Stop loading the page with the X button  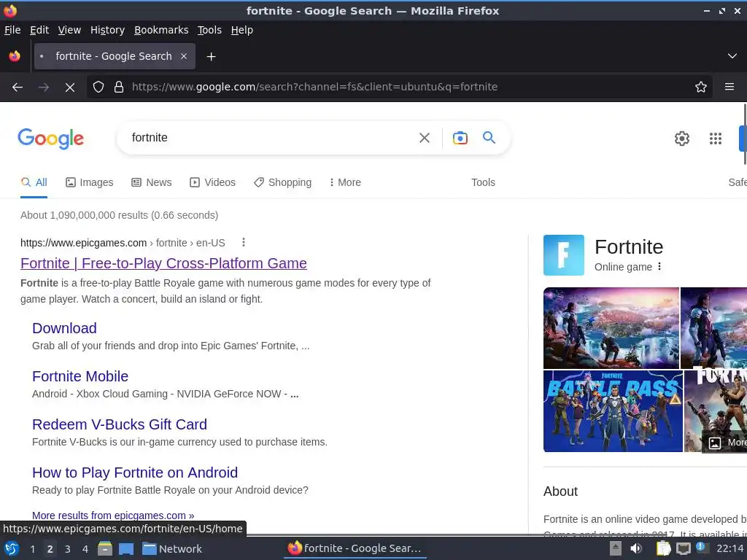69,87
